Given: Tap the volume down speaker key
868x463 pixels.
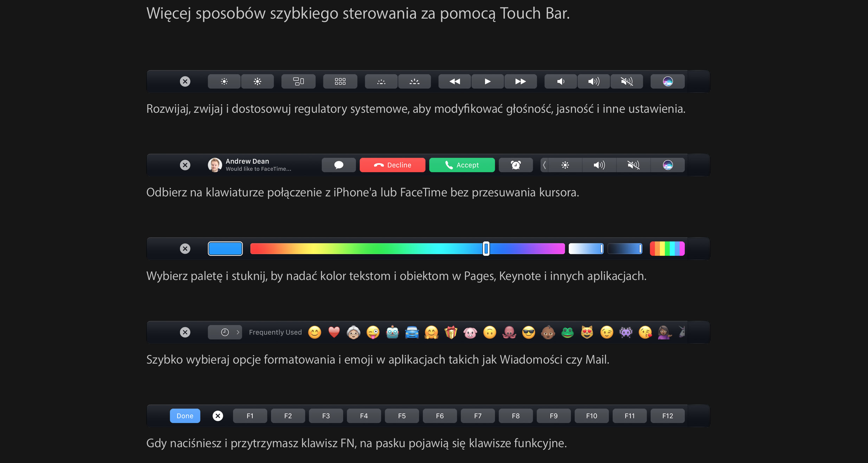Looking at the screenshot, I should click(x=561, y=81).
